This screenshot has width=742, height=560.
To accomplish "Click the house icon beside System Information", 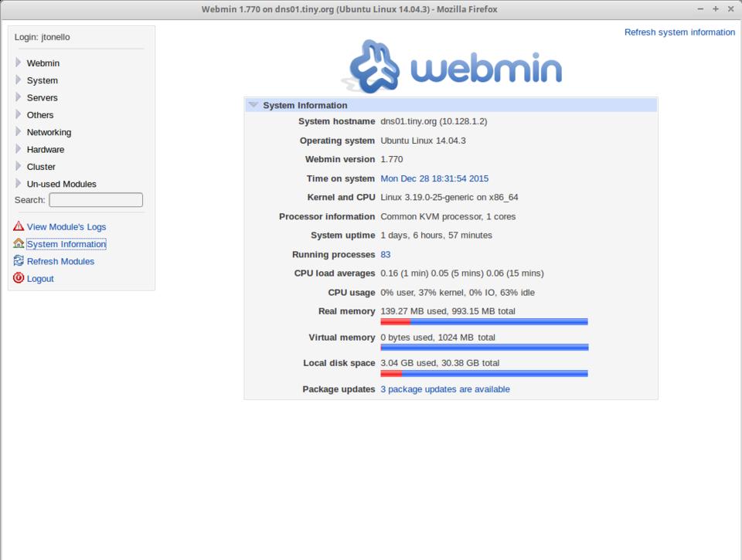I will pyautogui.click(x=19, y=243).
